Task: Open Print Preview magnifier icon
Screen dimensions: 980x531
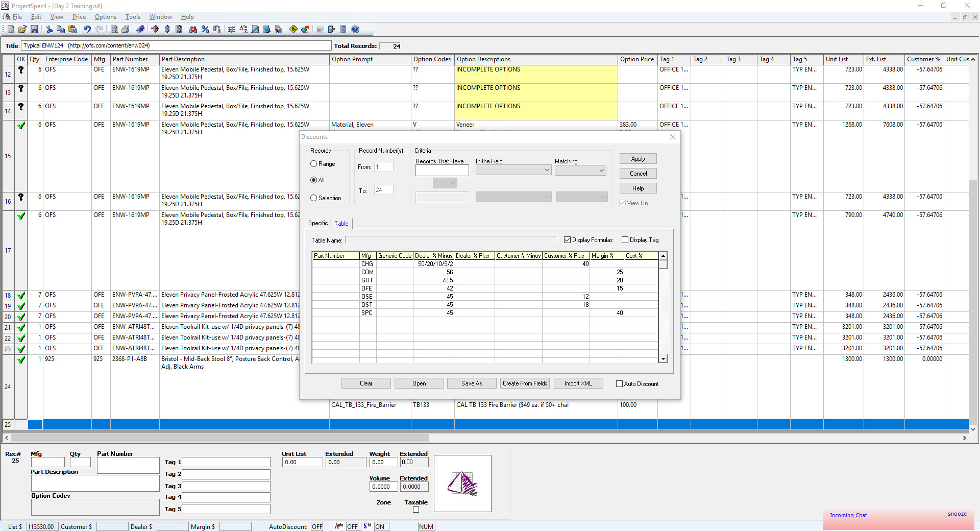Action: [114, 29]
